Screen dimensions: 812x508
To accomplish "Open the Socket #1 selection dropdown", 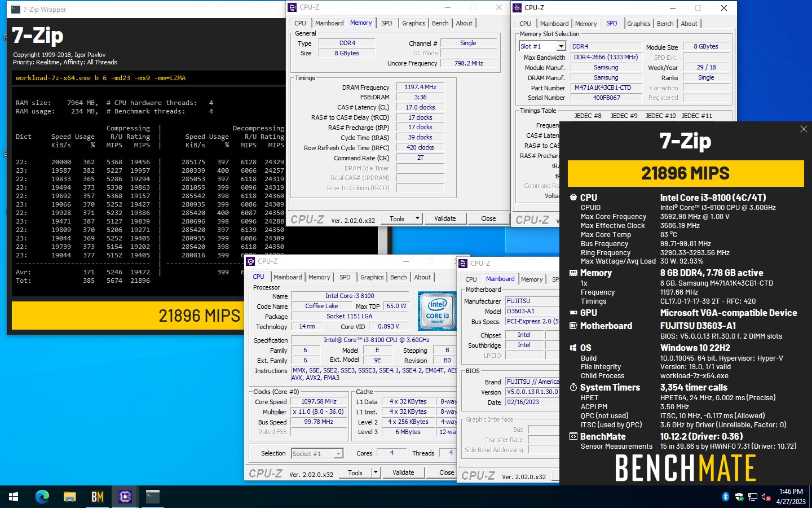I will (x=338, y=454).
